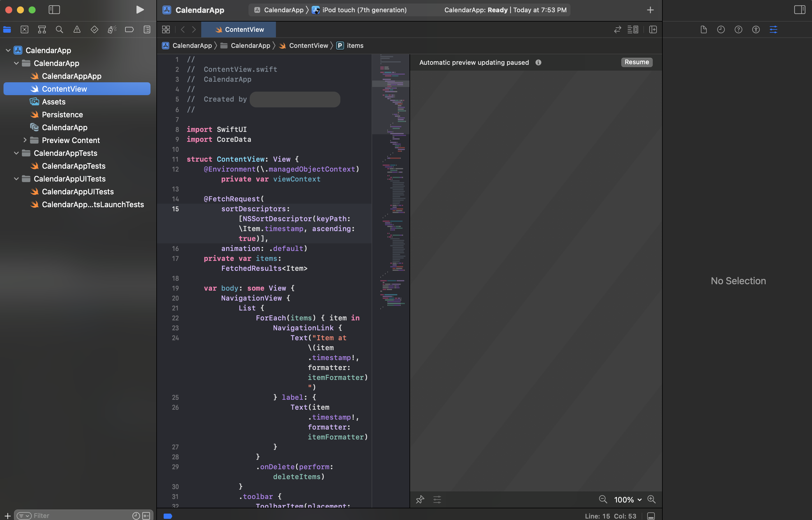
Task: Click the plus Library button in toolbar
Action: [x=650, y=10]
